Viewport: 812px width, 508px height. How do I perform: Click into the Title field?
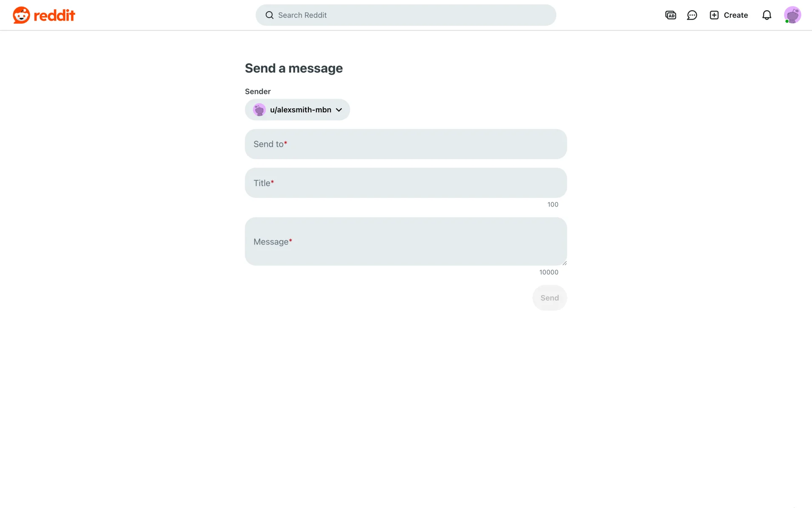coord(406,183)
